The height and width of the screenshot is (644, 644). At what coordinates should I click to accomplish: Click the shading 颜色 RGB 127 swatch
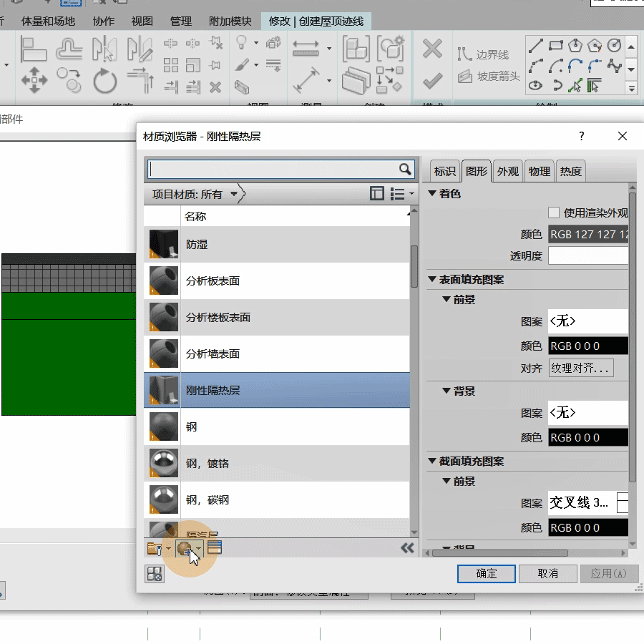tap(587, 234)
